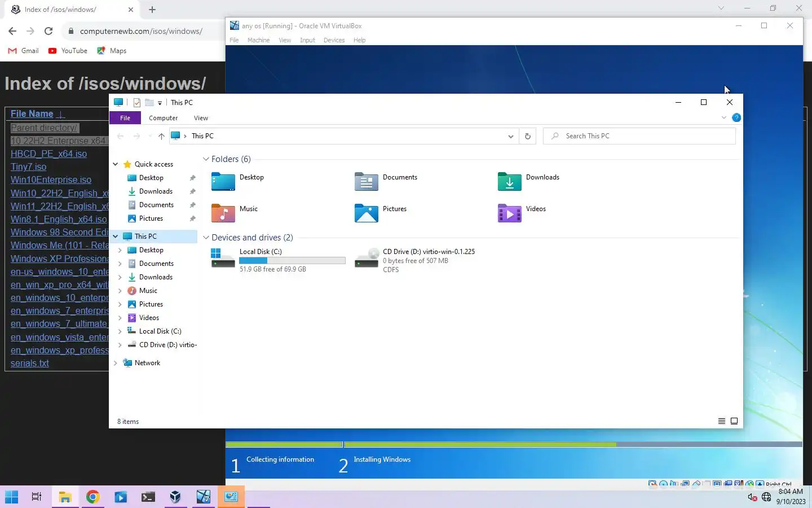Screen dimensions: 812x508
Task: Click the Refresh button beside the address bar
Action: pyautogui.click(x=528, y=136)
